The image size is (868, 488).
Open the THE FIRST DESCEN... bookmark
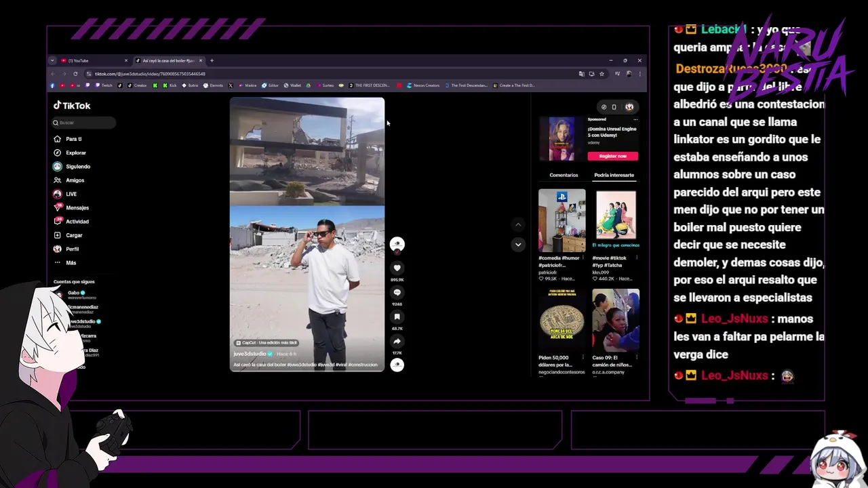(369, 85)
